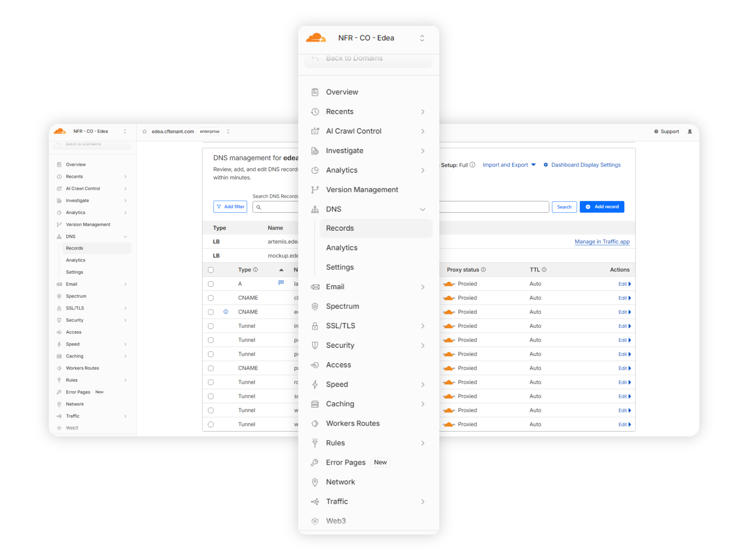
Task: Check the box for the A record row
Action: (211, 284)
